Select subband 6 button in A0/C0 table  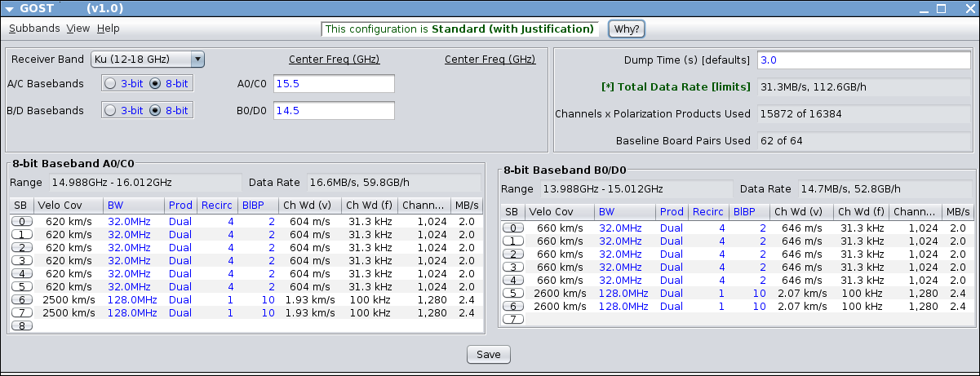pos(21,299)
